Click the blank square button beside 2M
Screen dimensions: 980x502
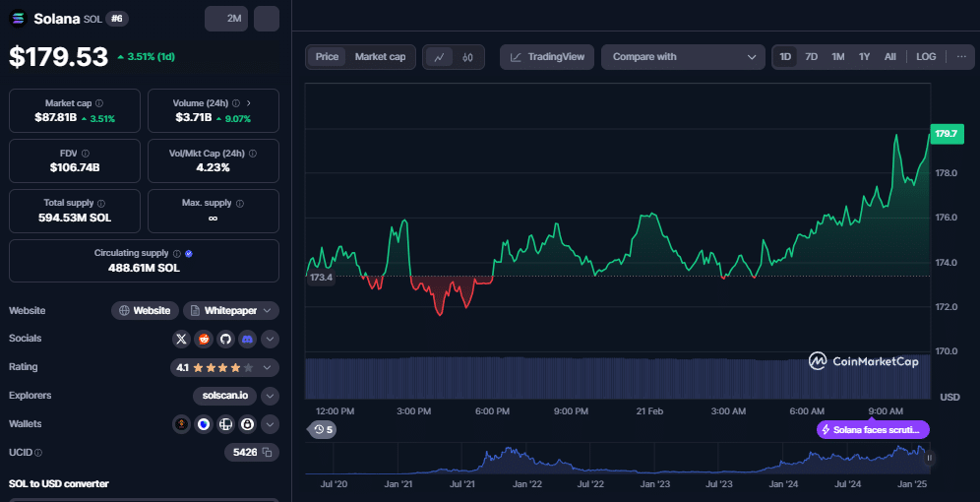pos(267,19)
